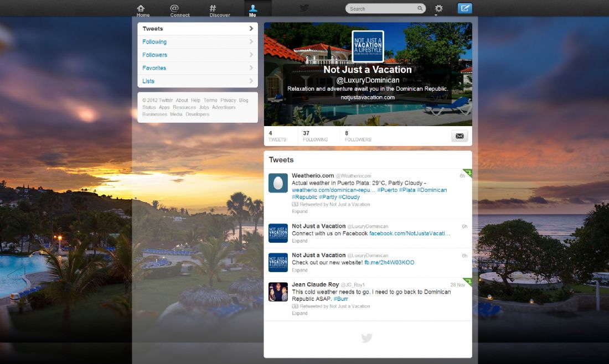This screenshot has height=364, width=609.
Task: Open the Developers footer link
Action: click(x=197, y=114)
